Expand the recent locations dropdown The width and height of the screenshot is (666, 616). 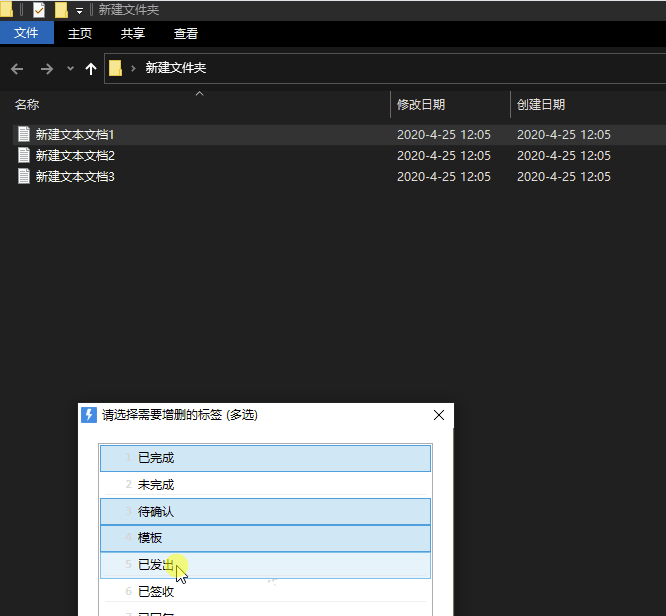pyautogui.click(x=70, y=68)
